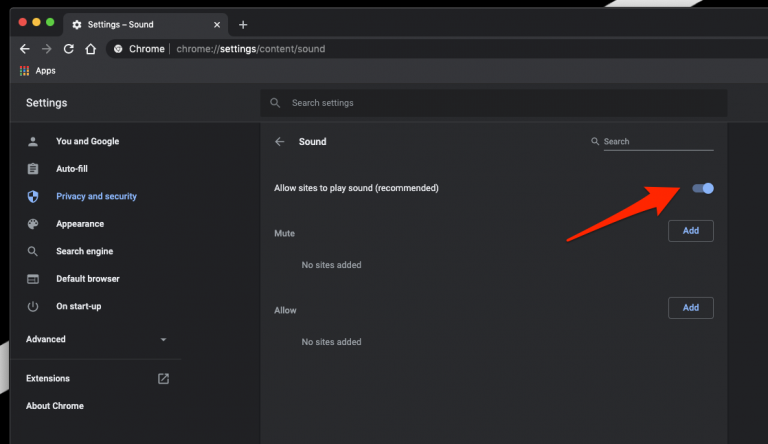This screenshot has width=768, height=444.
Task: Close the Settings – Sound tab
Action: pos(217,25)
